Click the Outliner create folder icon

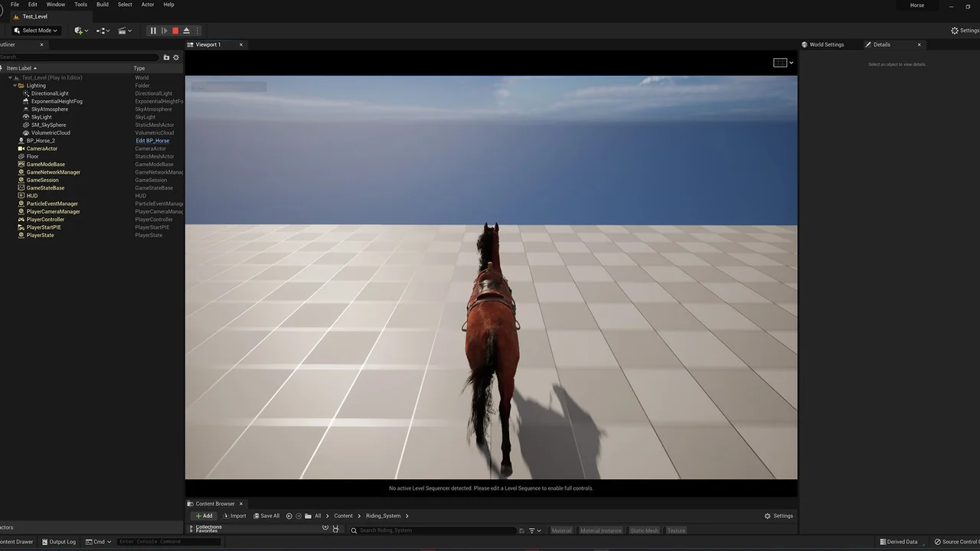pos(166,57)
